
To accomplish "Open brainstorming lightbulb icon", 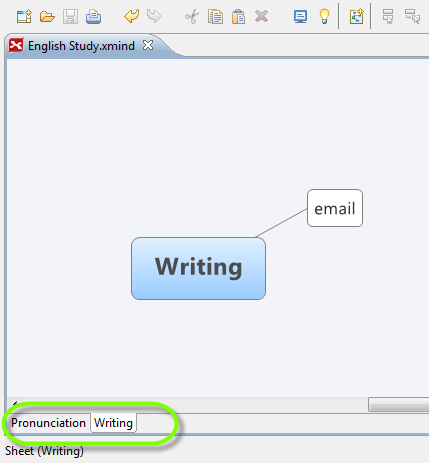I will point(324,16).
